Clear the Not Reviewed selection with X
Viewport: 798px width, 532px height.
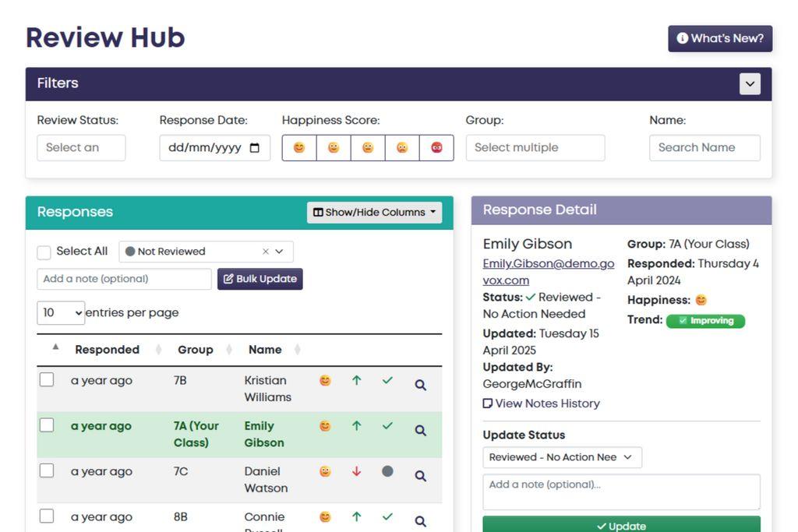[x=266, y=252]
